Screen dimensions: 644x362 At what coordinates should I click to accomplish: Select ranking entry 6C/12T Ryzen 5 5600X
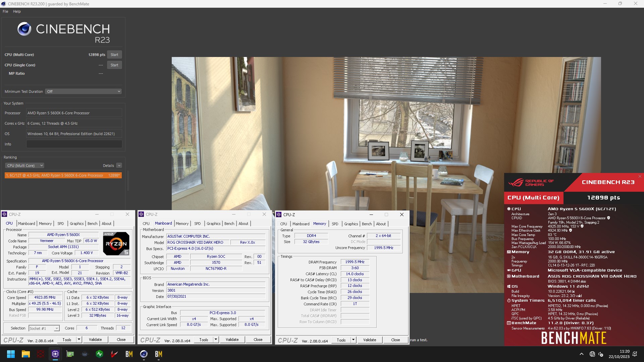pos(63,175)
